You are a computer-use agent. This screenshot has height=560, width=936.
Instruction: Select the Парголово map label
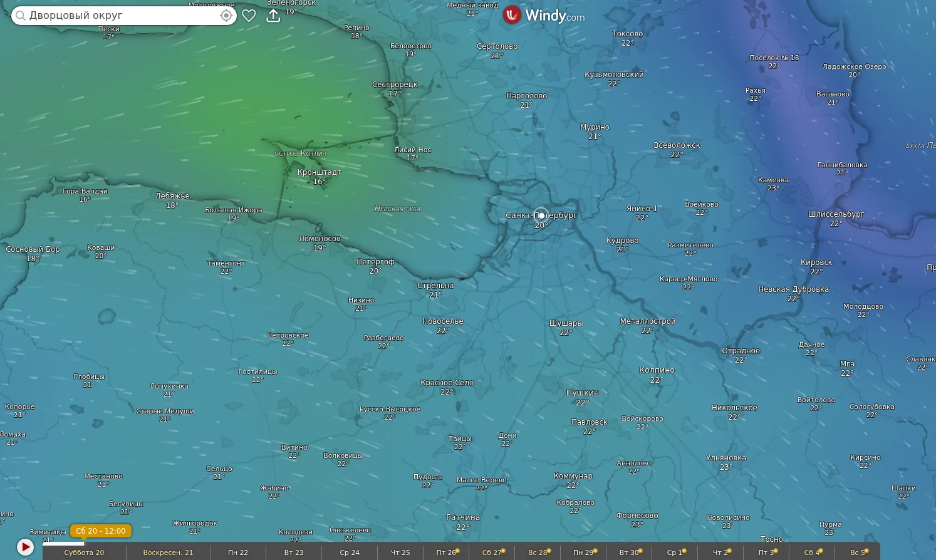pyautogui.click(x=526, y=96)
